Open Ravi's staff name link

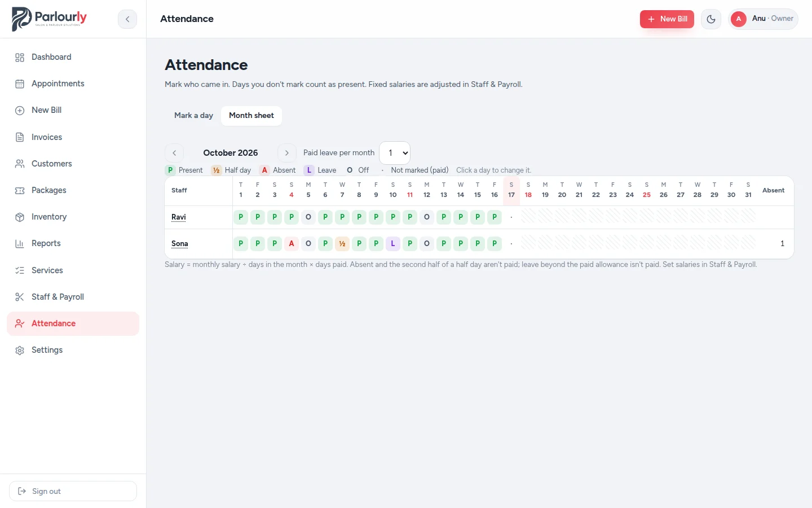(x=179, y=217)
